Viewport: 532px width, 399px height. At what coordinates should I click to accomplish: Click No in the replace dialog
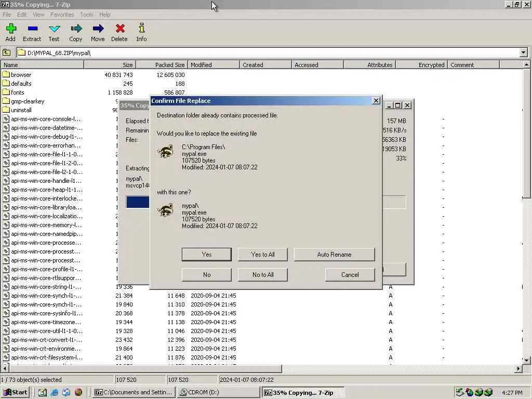(x=207, y=275)
